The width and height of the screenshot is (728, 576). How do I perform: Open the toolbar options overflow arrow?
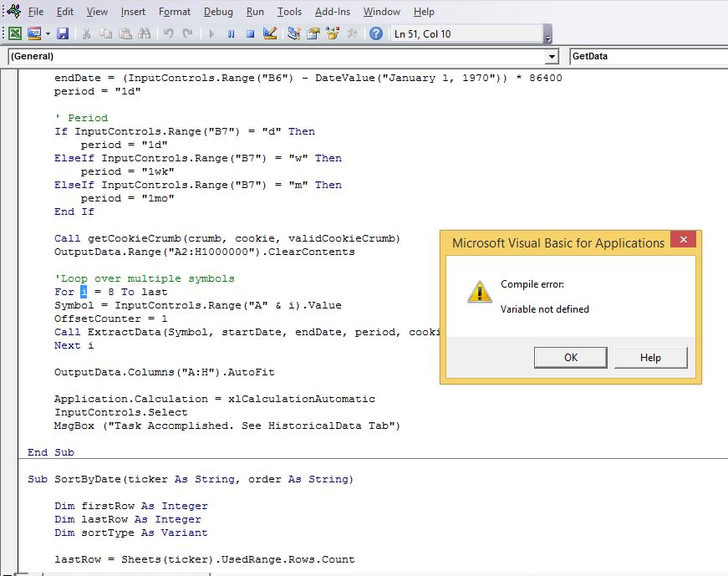(x=547, y=34)
